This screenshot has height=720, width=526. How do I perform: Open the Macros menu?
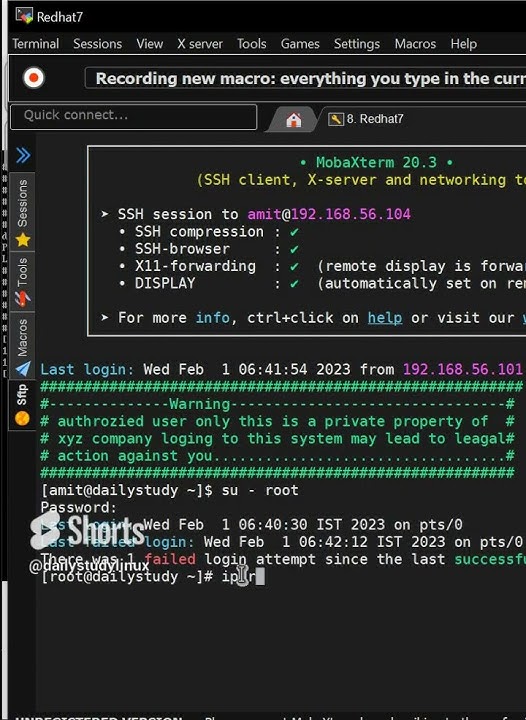(x=415, y=44)
